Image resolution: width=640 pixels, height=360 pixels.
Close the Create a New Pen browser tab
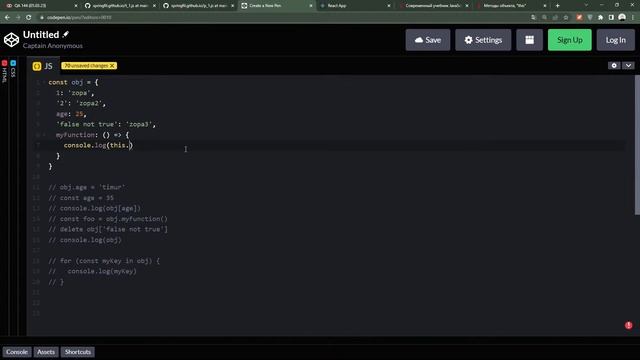pos(311,6)
